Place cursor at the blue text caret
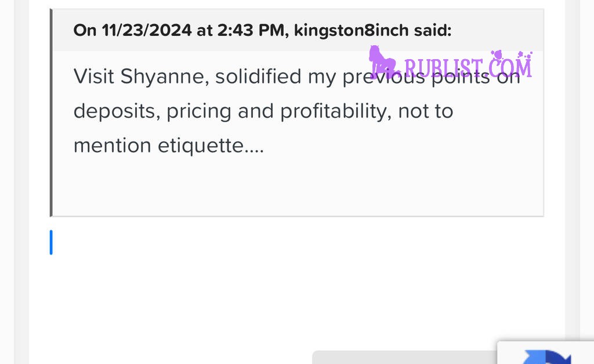 (51, 242)
